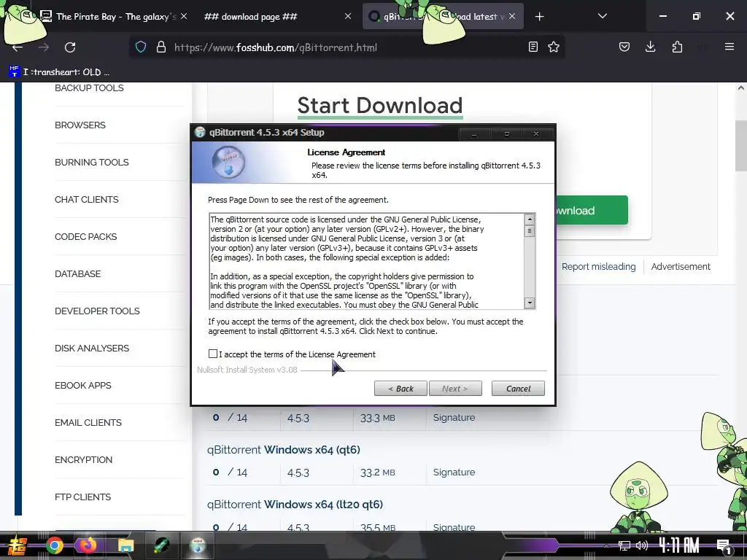Open the tracking protection shield icon
Image resolution: width=747 pixels, height=560 pixels.
point(141,47)
